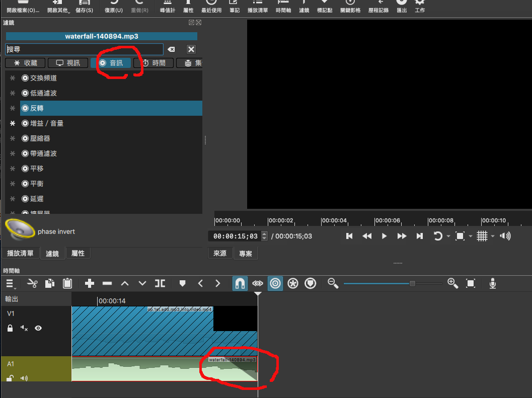Click the ripple delete minus icon
Screen dimensions: 532x398
107,284
